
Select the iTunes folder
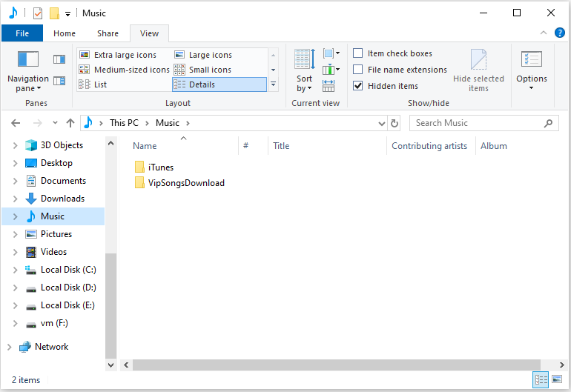(154, 167)
